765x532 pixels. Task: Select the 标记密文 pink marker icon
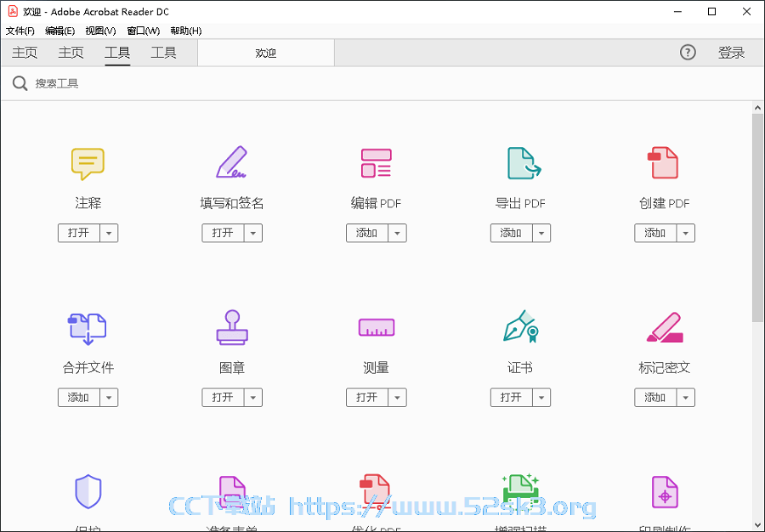point(665,328)
